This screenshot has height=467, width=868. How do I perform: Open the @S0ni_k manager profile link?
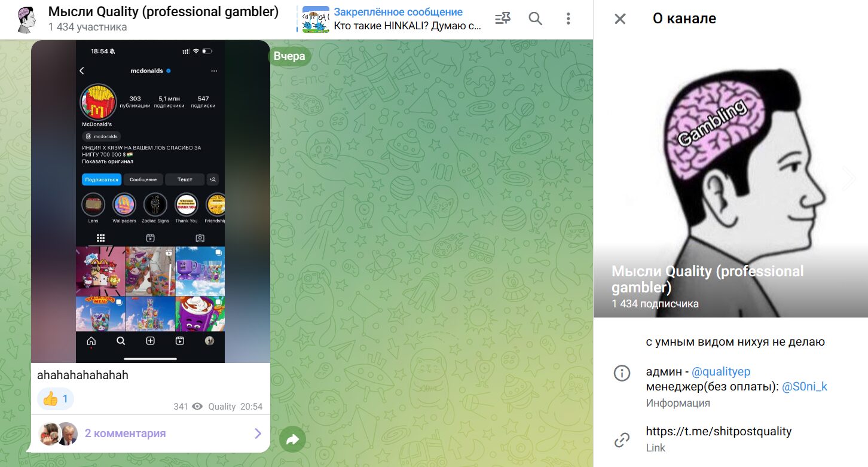pyautogui.click(x=805, y=387)
